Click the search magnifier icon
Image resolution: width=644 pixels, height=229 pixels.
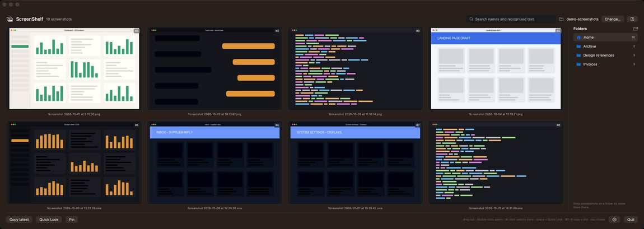(472, 19)
